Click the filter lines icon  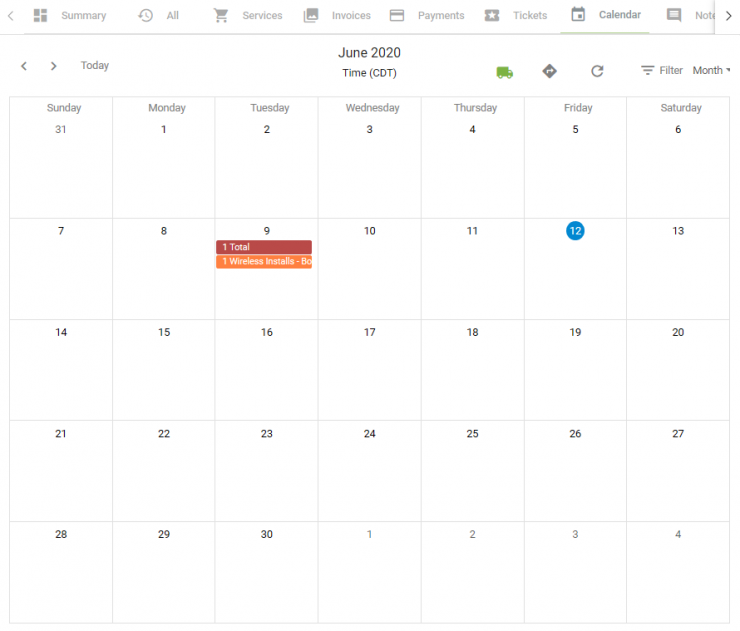tap(648, 70)
